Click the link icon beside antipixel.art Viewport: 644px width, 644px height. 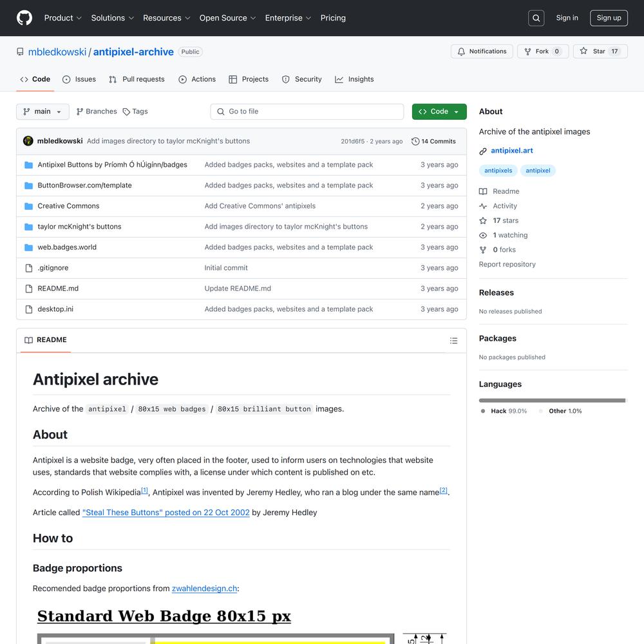tap(483, 151)
